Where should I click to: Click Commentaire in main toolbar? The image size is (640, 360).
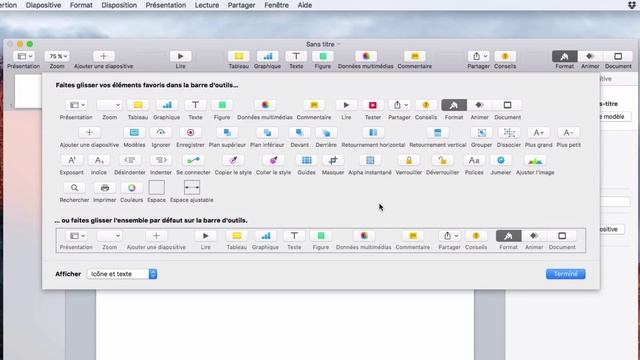click(x=415, y=56)
